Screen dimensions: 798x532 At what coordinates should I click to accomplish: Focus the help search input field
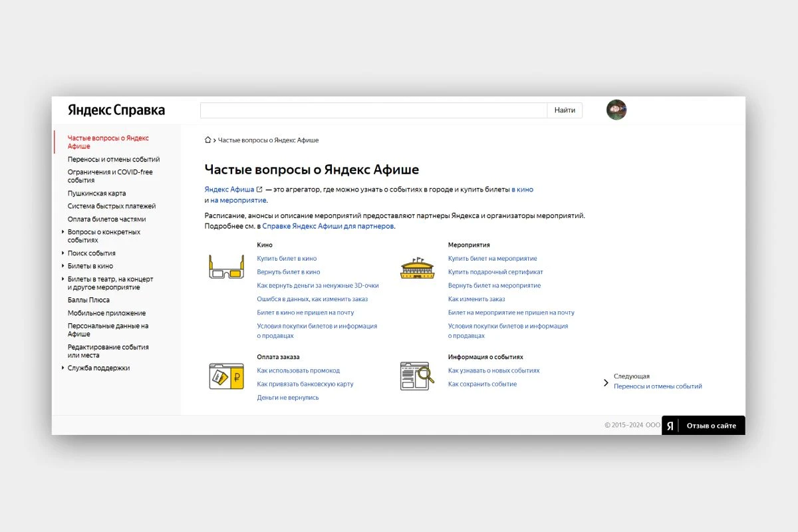(374, 110)
